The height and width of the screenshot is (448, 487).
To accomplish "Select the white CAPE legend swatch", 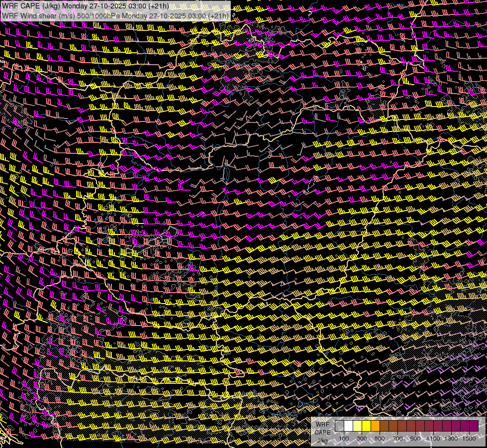I will 349,426.
